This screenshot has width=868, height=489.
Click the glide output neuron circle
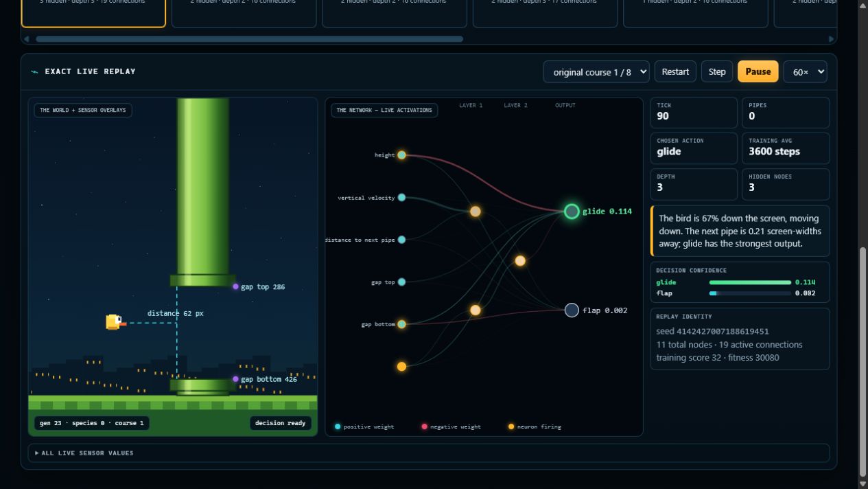pos(572,212)
